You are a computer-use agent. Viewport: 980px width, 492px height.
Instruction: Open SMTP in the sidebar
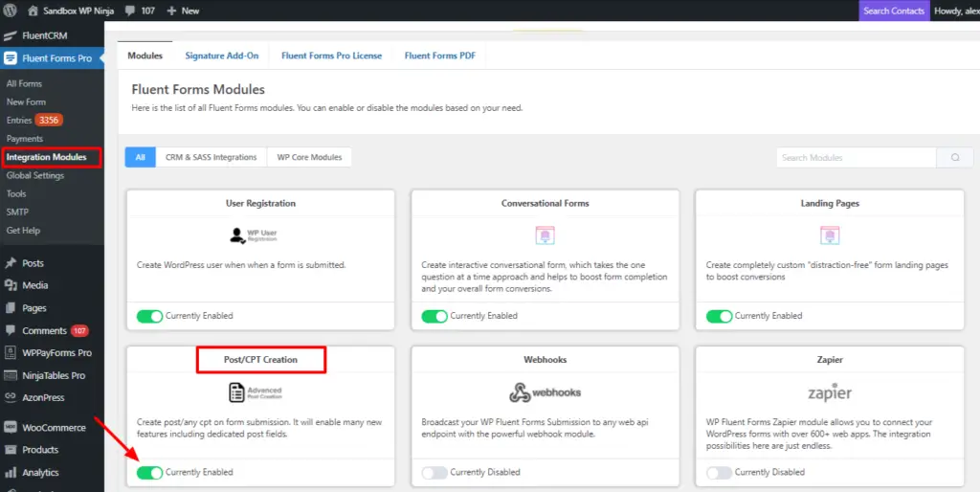coord(17,212)
